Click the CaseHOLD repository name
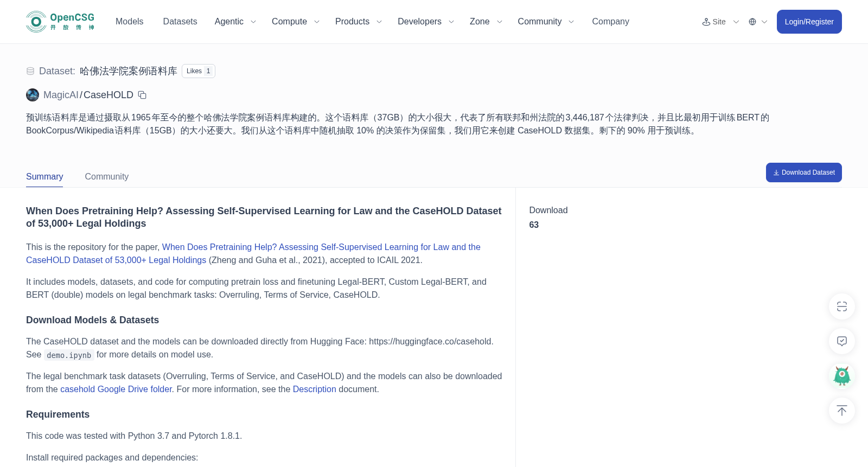 click(x=108, y=95)
